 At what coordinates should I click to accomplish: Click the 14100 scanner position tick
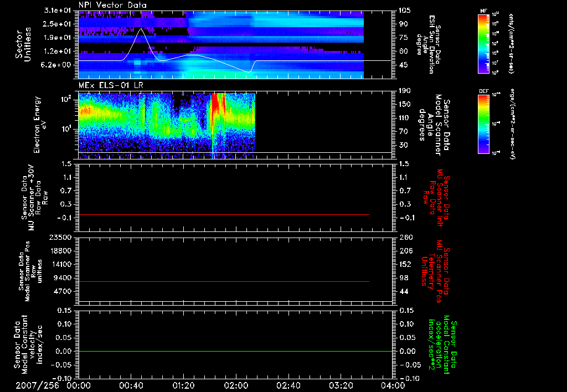click(60, 264)
